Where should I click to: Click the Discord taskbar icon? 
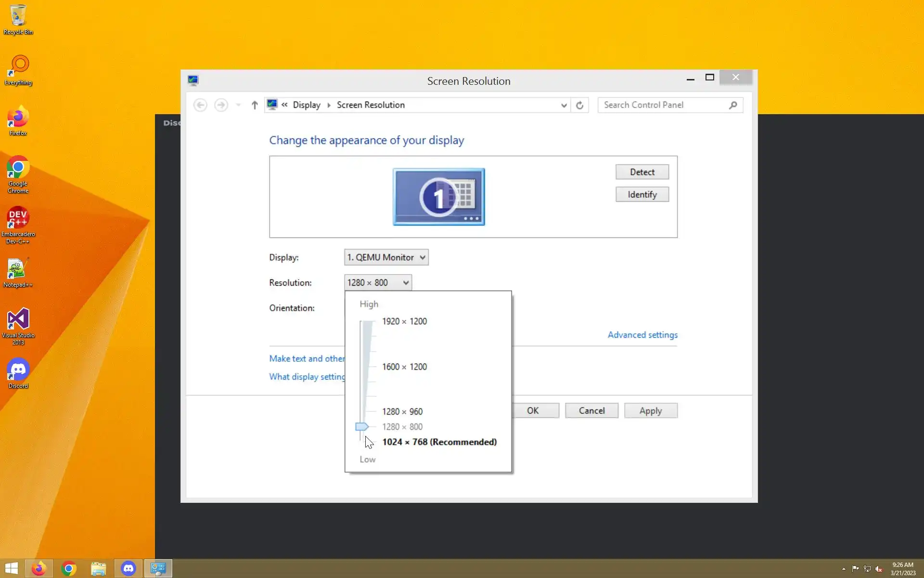pyautogui.click(x=128, y=568)
